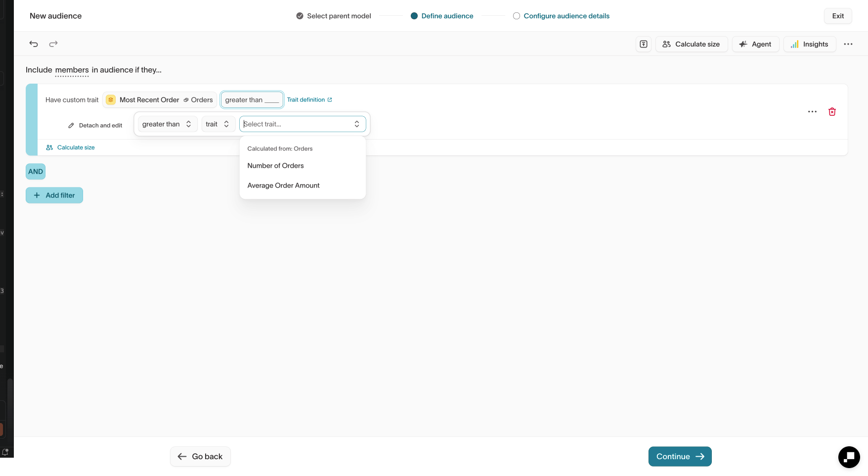The width and height of the screenshot is (868, 476).
Task: Click the greater than condition pill
Action: click(x=252, y=100)
